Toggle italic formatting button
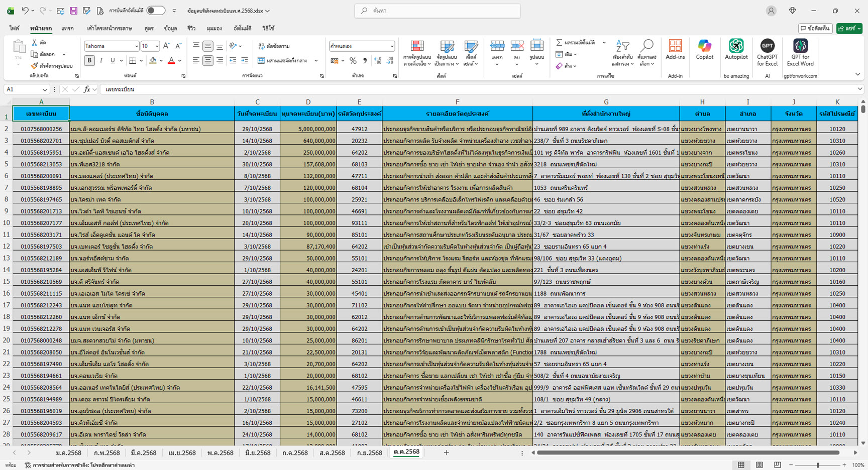 pyautogui.click(x=101, y=61)
